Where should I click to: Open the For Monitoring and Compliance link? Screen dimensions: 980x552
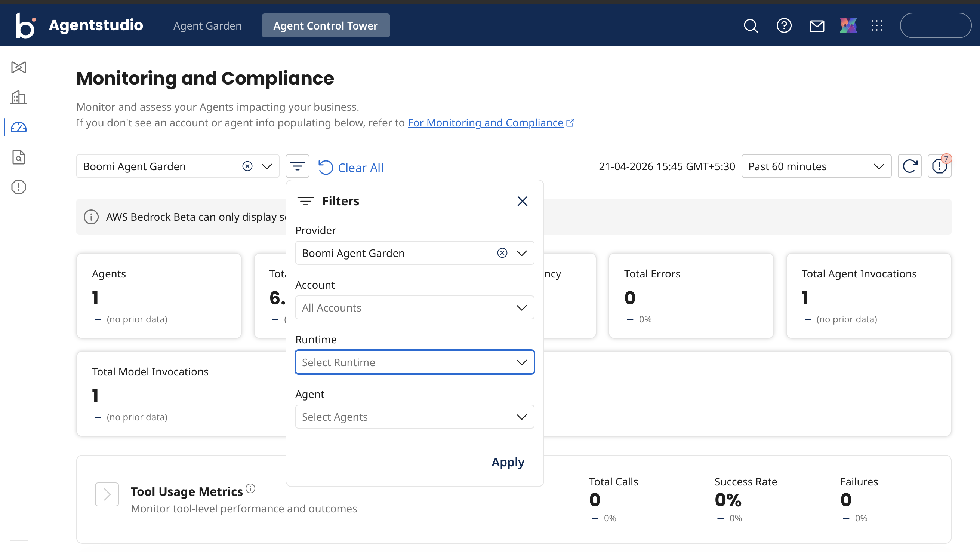[x=486, y=123]
